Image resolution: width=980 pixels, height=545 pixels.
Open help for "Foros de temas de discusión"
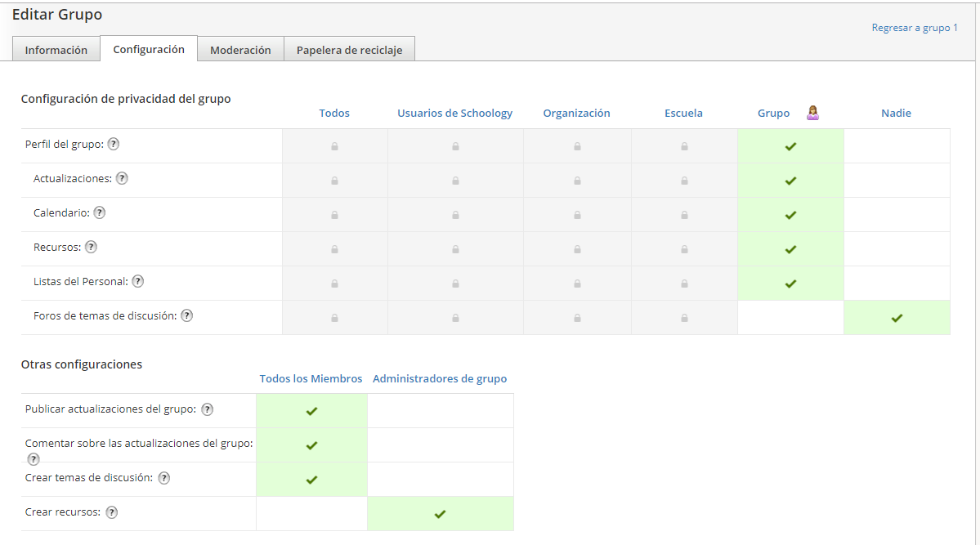[186, 315]
